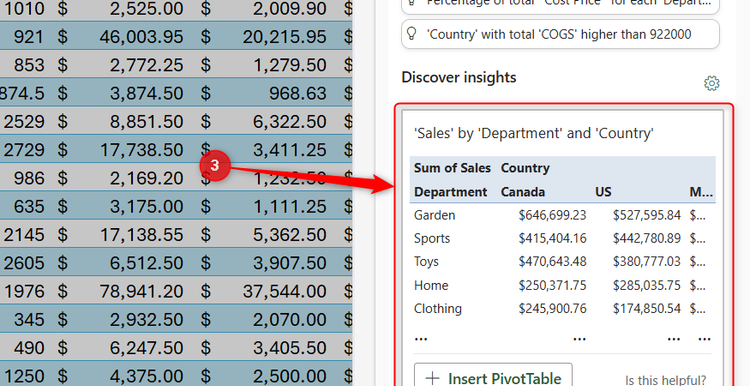Viewport: 750px width, 386px height.
Task: Click the Clothing Canada value $245,900.76
Action: coord(552,309)
